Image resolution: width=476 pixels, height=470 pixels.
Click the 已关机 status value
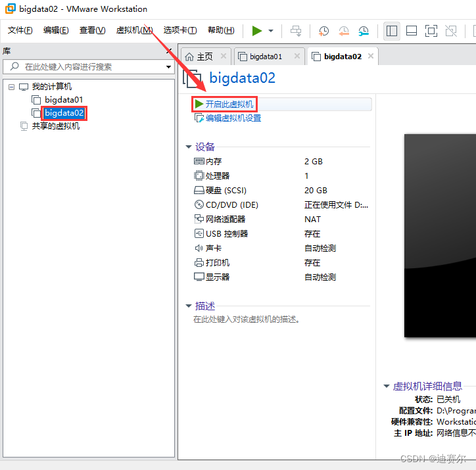448,399
